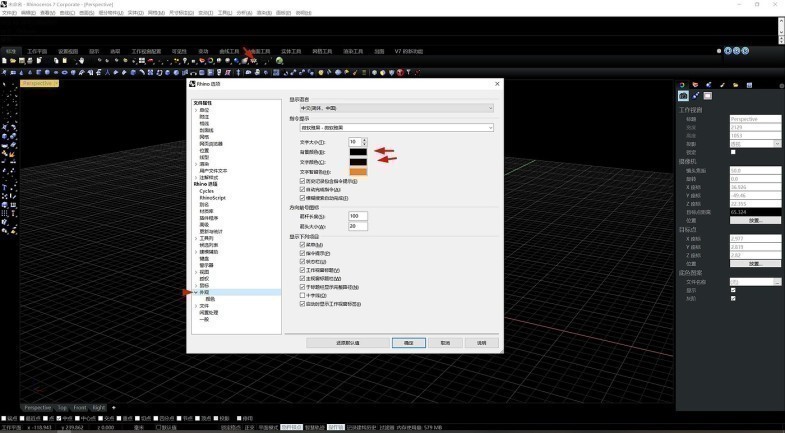Image resolution: width=785 pixels, height=433 pixels.
Task: Expand the 工具列 tree node
Action: click(x=196, y=239)
